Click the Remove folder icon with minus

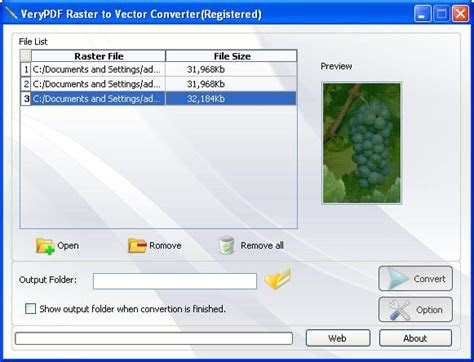(137, 246)
